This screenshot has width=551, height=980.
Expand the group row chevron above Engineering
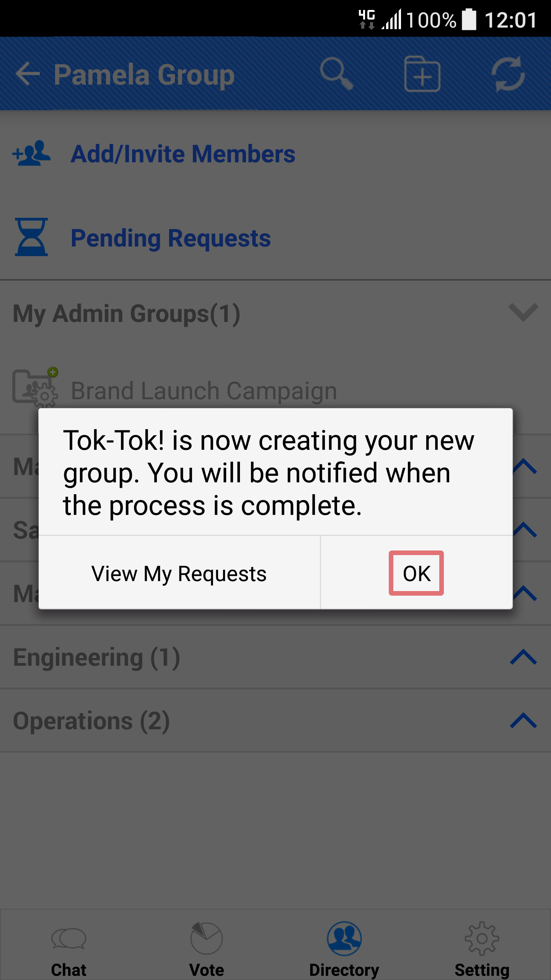tap(525, 593)
